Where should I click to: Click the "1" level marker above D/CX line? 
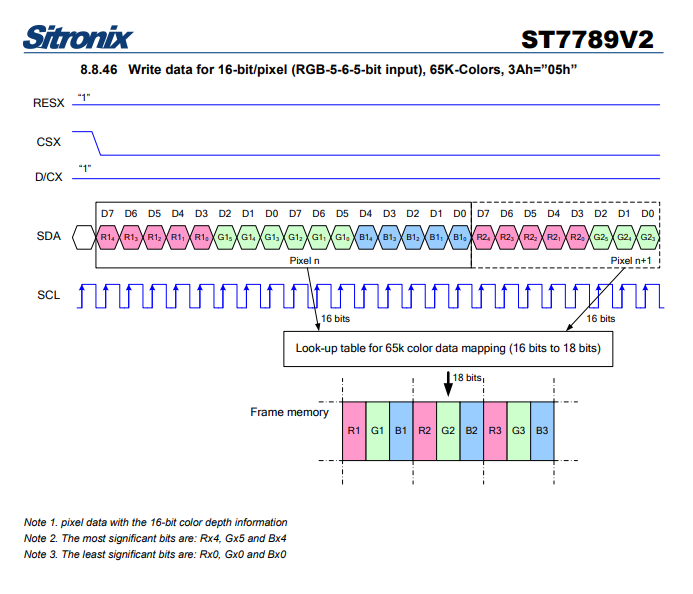click(85, 168)
